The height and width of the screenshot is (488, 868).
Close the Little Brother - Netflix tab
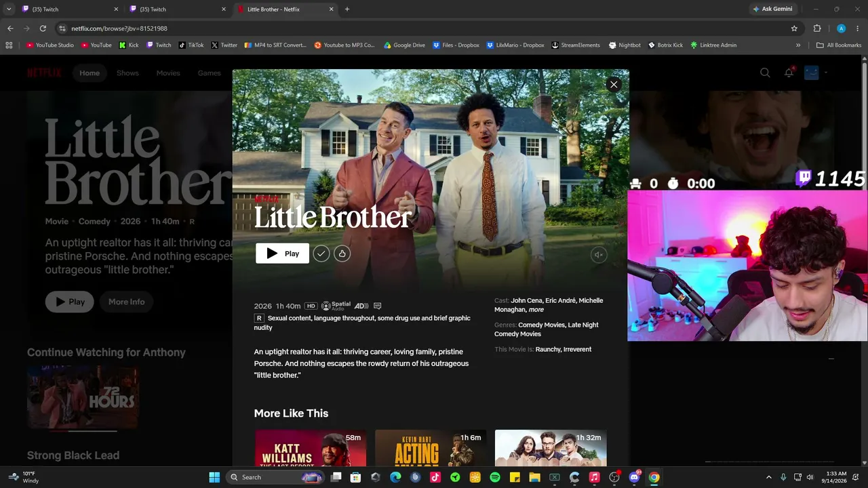coord(332,9)
